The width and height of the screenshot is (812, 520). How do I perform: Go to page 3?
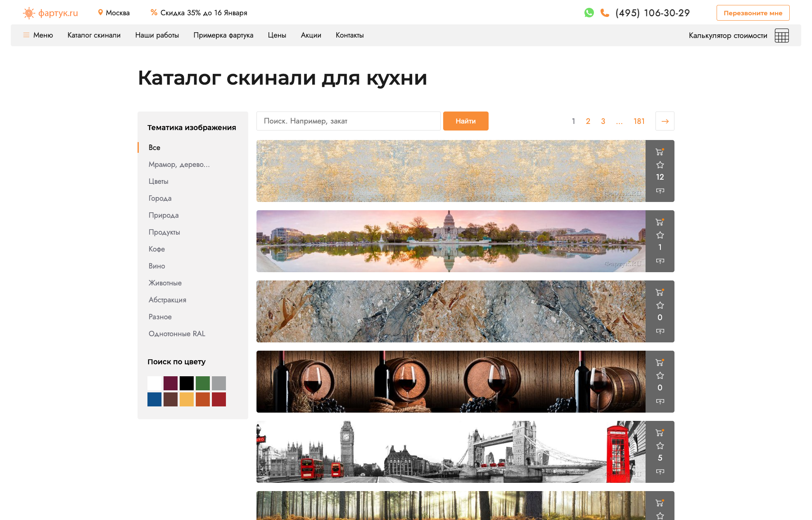point(603,121)
